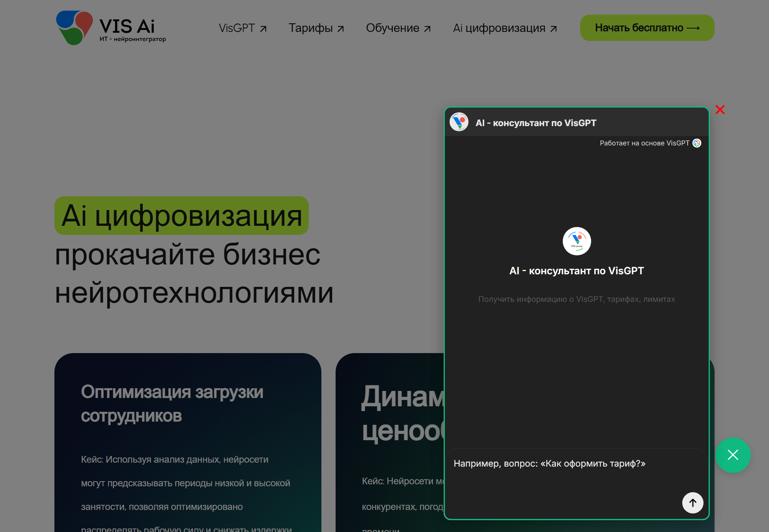This screenshot has width=769, height=532.
Task: Open the VisGPT menu item
Action: click(x=237, y=28)
